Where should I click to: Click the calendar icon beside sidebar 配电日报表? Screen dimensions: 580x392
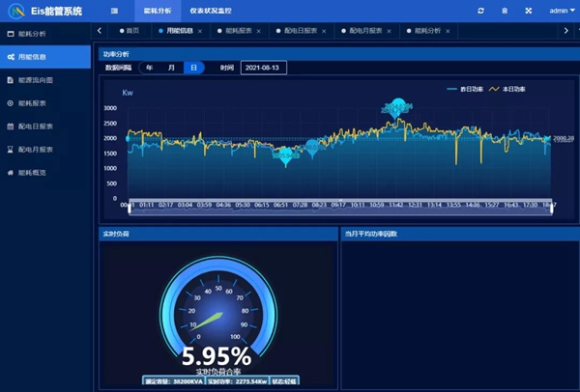click(11, 126)
